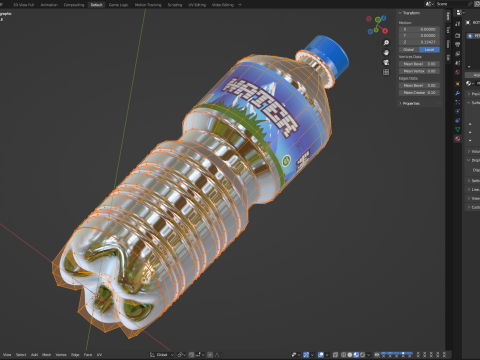Viewport: 480px width, 360px height.
Task: Toggle snapping magnet button
Action: (x=192, y=355)
